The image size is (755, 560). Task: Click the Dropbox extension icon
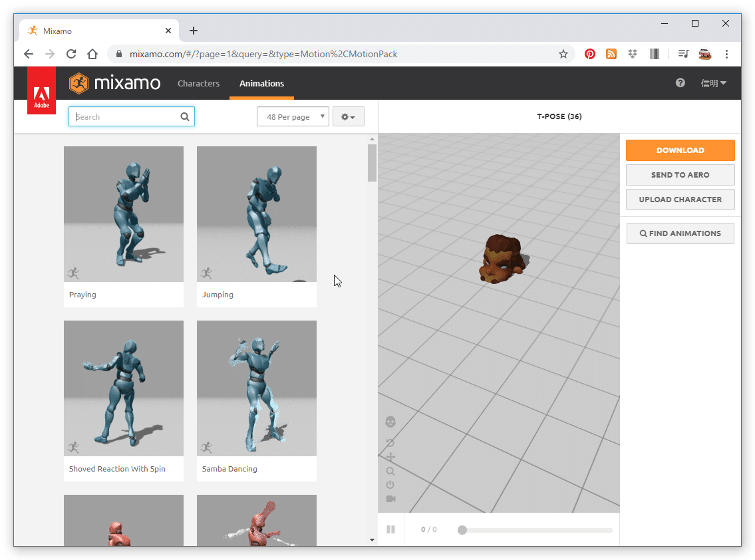click(x=633, y=54)
